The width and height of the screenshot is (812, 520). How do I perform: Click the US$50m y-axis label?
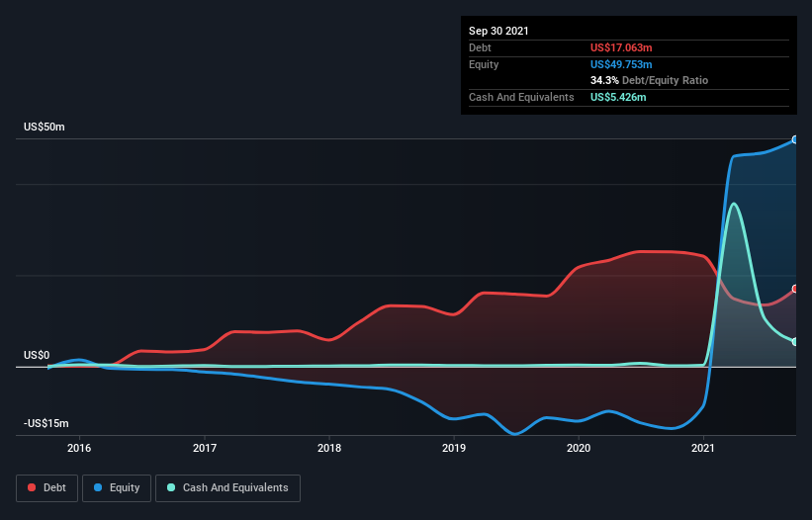(x=45, y=127)
